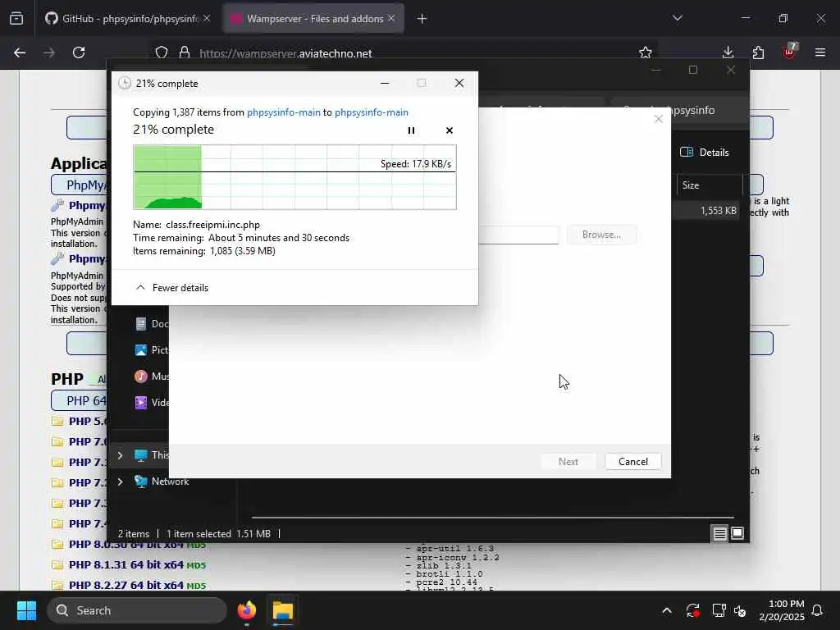Open Firefox from the taskbar
The height and width of the screenshot is (630, 840).
(x=247, y=610)
